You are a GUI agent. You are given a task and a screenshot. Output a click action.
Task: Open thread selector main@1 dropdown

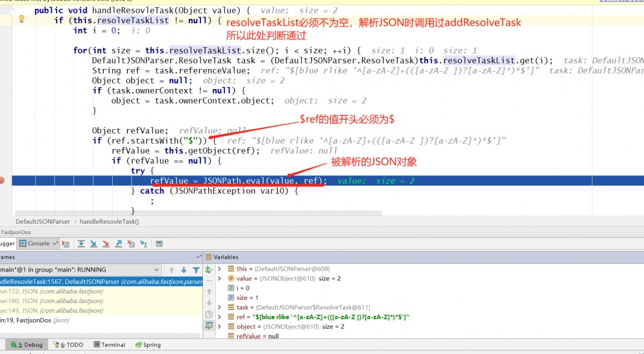[x=80, y=270]
